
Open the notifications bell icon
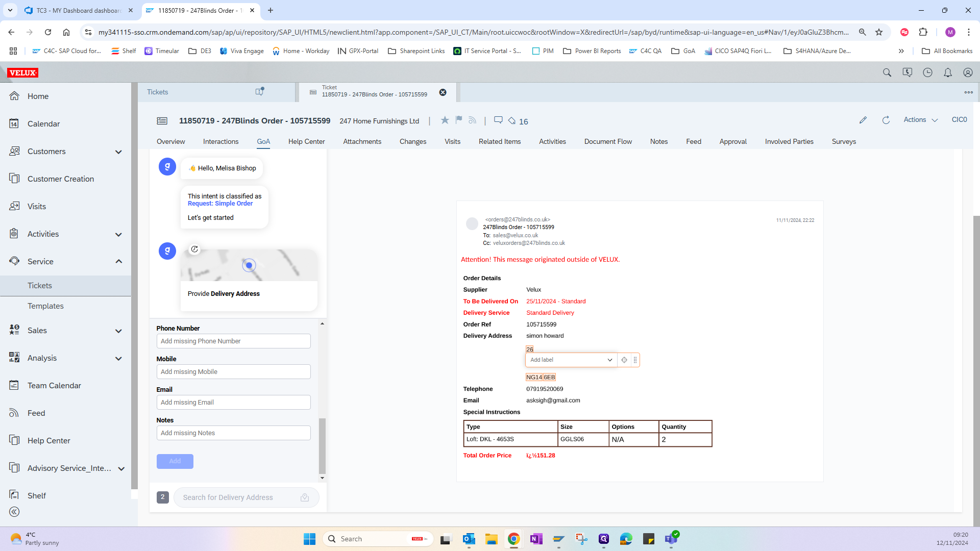pyautogui.click(x=948, y=73)
